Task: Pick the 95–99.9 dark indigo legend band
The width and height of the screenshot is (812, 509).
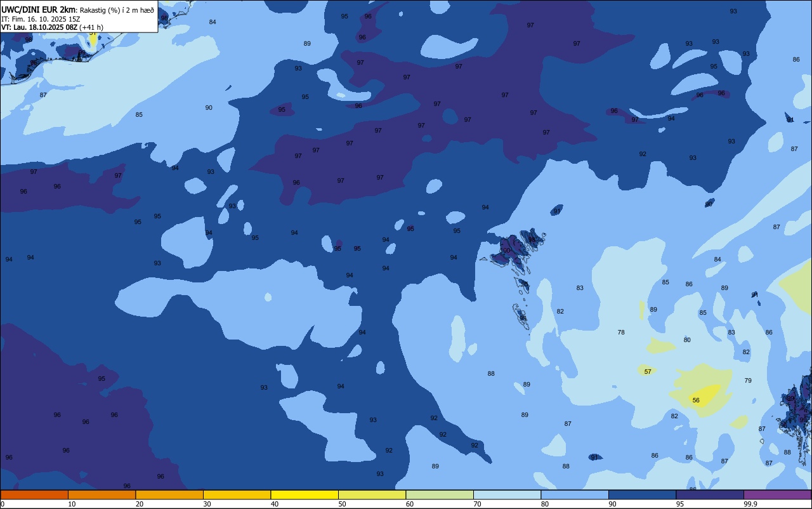Action: click(710, 494)
